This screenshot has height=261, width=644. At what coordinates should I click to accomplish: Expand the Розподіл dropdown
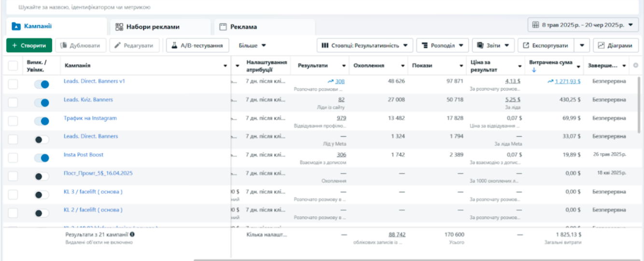442,45
